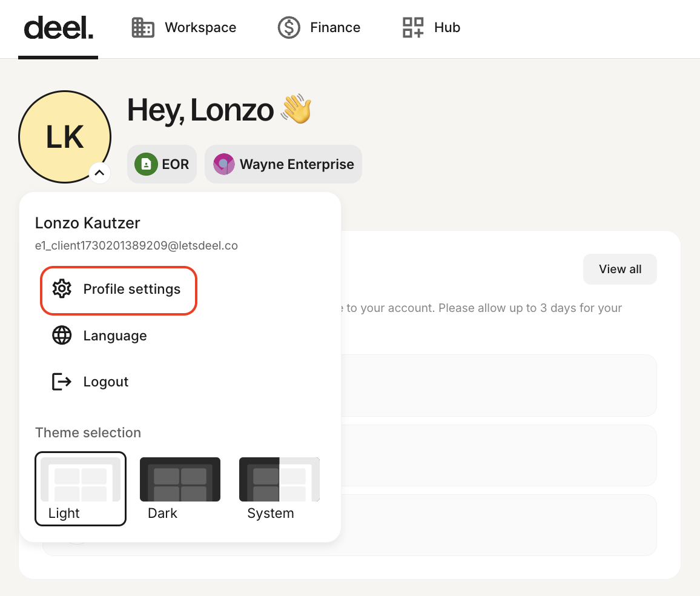This screenshot has height=596, width=700.
Task: Click the Profile settings gear icon
Action: click(x=61, y=290)
